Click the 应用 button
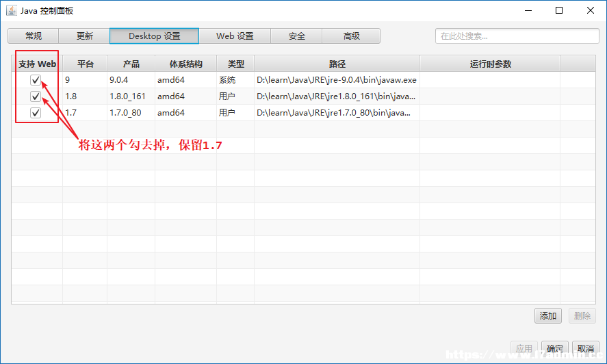 [x=524, y=348]
